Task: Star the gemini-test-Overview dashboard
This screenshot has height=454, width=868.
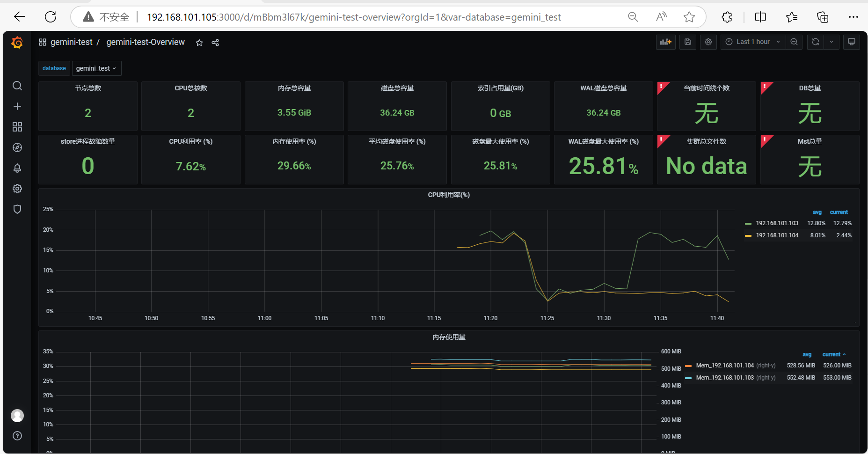Action: pos(199,43)
